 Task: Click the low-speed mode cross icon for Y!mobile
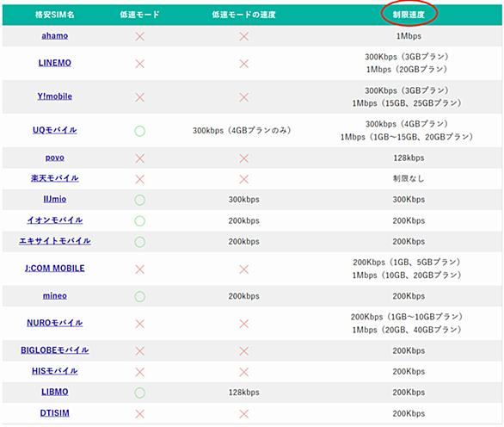(x=139, y=97)
